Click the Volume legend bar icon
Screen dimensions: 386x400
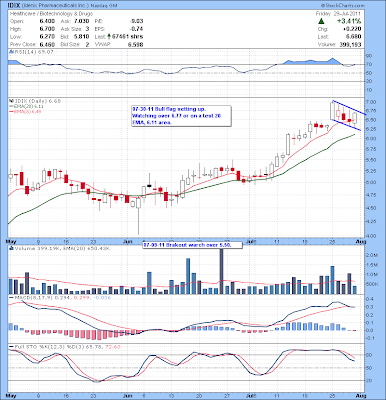tap(11, 248)
